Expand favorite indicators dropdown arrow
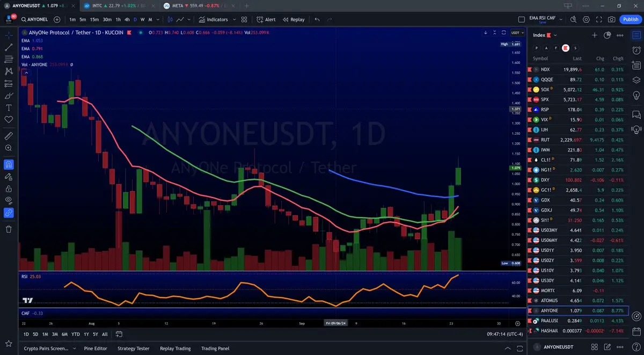 [235, 19]
